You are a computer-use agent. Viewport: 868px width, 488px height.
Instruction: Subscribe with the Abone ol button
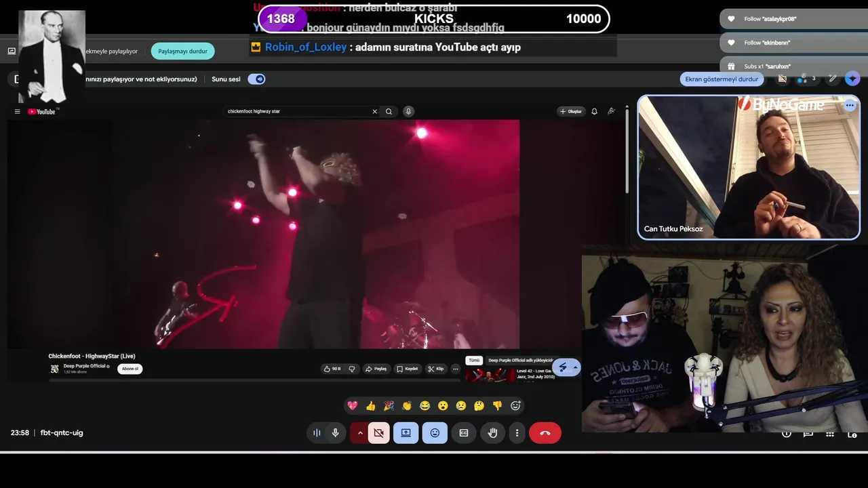130,369
